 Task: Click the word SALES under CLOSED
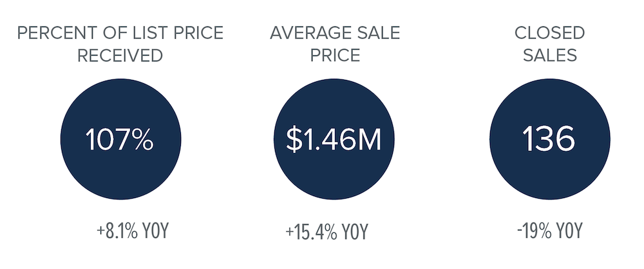(550, 55)
